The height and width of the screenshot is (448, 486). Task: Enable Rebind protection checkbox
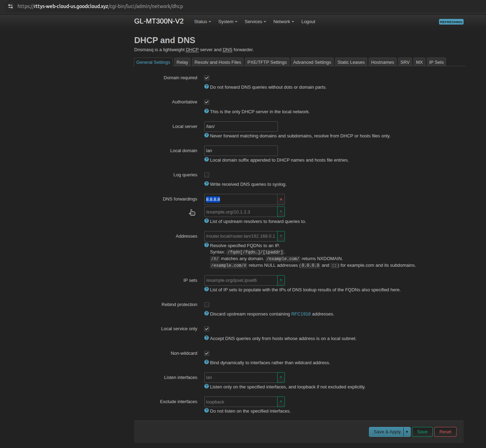click(207, 305)
